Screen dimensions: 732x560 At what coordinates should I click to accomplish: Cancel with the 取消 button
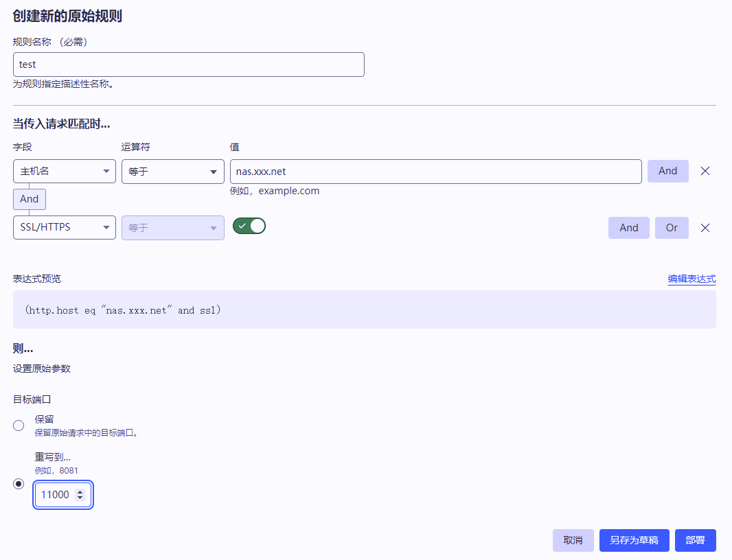tap(573, 540)
